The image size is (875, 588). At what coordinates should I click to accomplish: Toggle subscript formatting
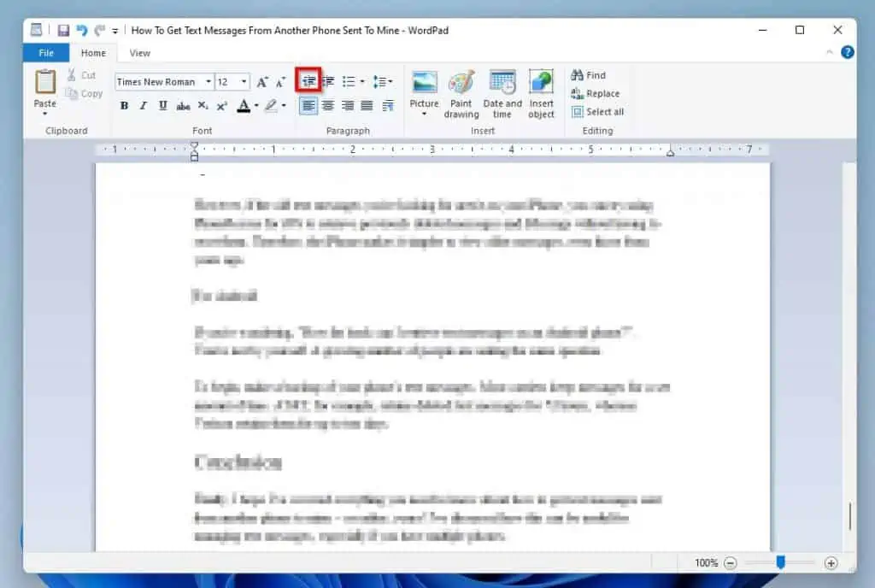coord(203,105)
